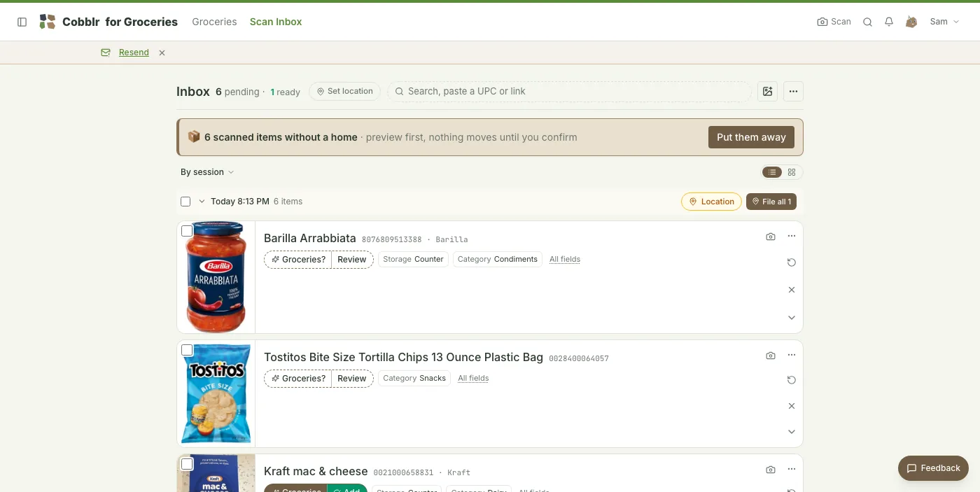Screen dimensions: 980x492
Task: Click the Cobblr logo icon
Action: [x=47, y=22]
